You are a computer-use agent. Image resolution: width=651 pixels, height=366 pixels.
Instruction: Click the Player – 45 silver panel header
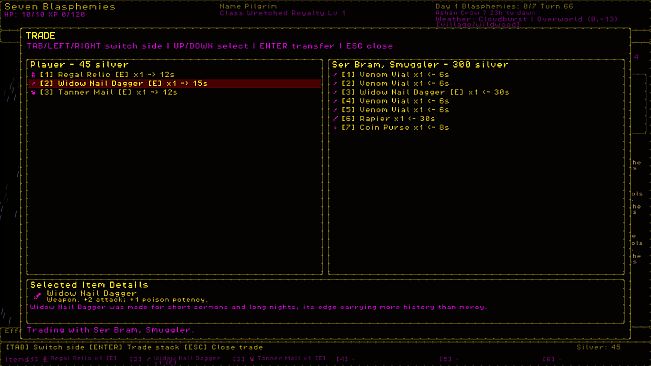click(79, 65)
